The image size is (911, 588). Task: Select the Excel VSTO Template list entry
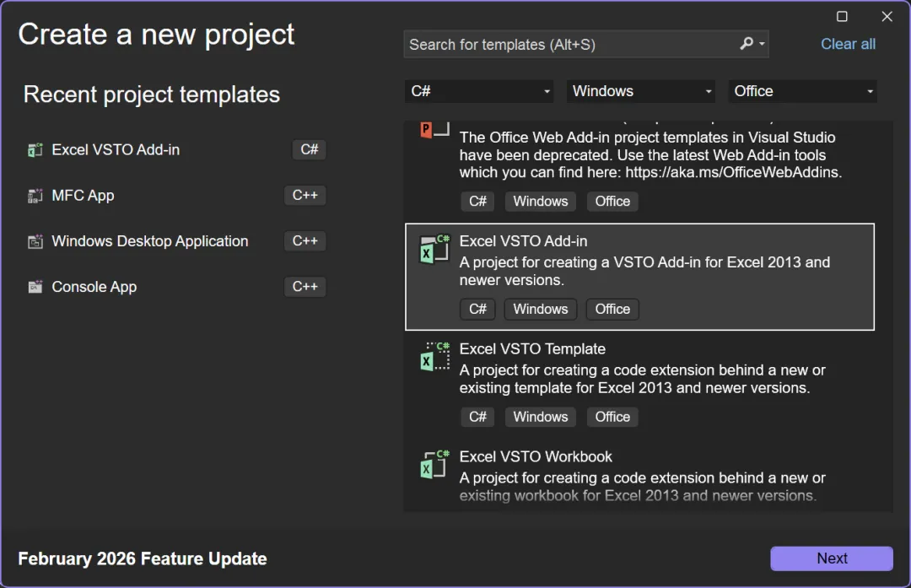coord(641,368)
